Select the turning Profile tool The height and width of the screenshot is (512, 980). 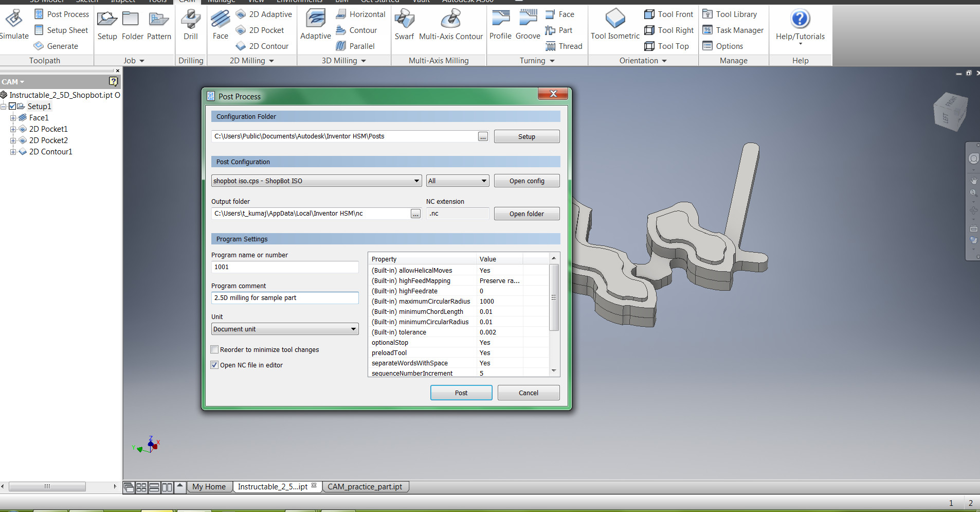click(500, 24)
